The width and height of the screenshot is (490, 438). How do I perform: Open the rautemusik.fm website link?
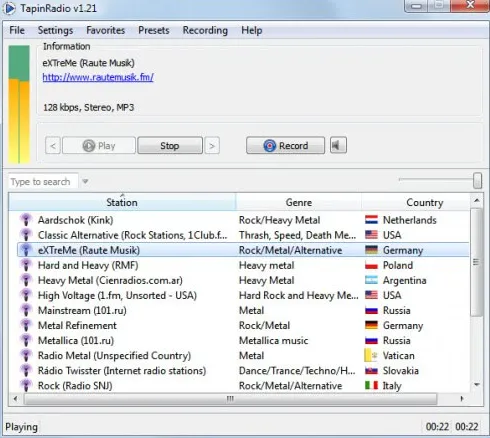98,77
